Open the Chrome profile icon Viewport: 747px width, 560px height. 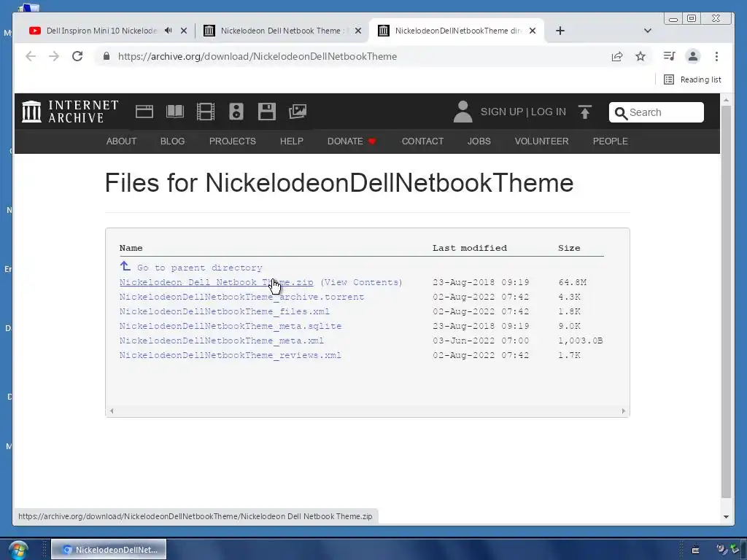point(693,56)
